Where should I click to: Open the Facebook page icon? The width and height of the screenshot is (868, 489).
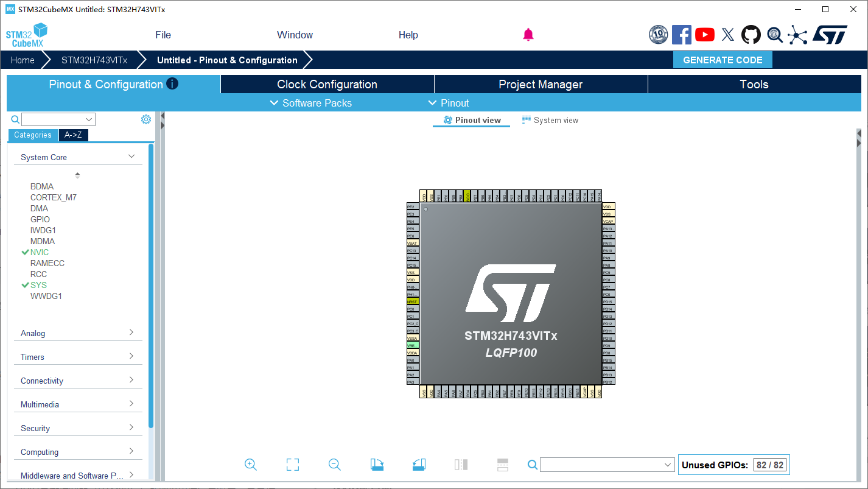coord(682,35)
